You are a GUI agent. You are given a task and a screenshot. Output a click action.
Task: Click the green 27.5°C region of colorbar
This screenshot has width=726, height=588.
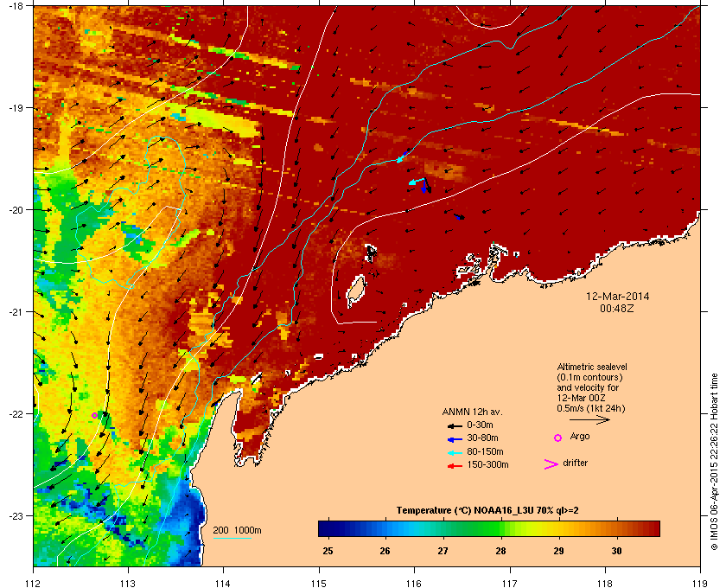tap(472, 528)
